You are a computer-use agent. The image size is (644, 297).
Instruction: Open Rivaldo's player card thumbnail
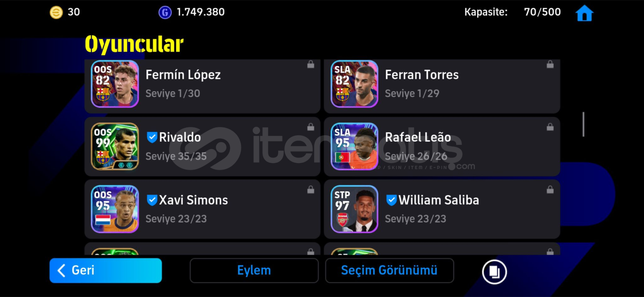tap(115, 146)
